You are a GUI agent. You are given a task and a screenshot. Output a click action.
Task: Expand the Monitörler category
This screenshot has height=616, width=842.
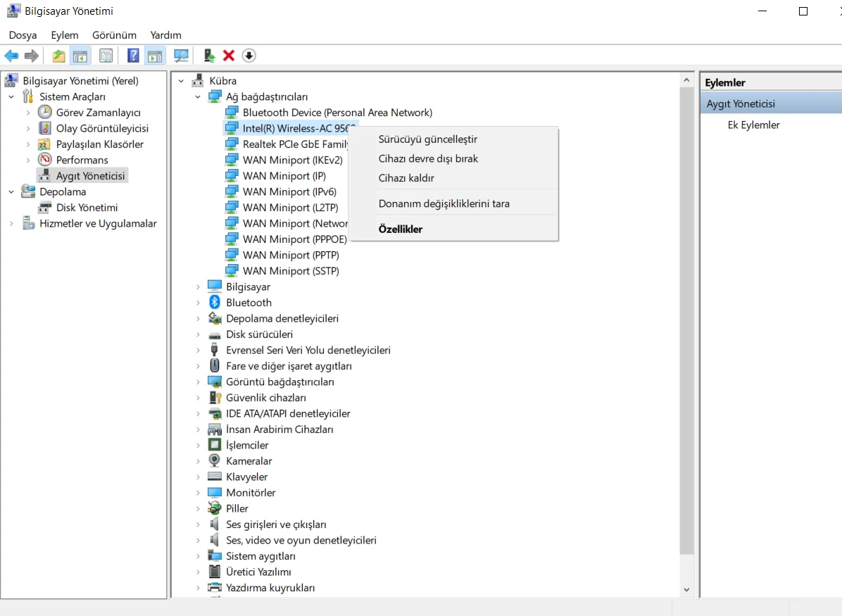click(x=198, y=493)
